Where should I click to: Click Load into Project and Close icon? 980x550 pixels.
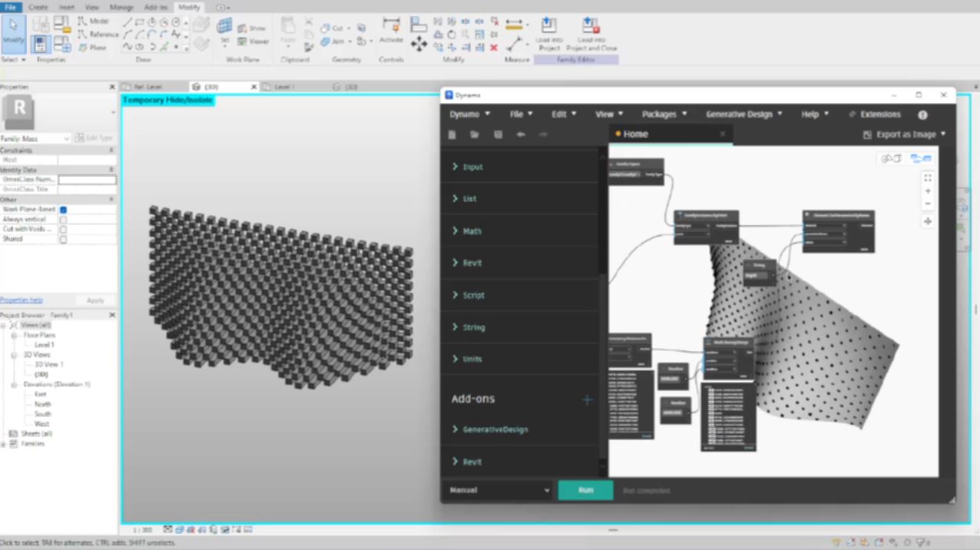591,26
